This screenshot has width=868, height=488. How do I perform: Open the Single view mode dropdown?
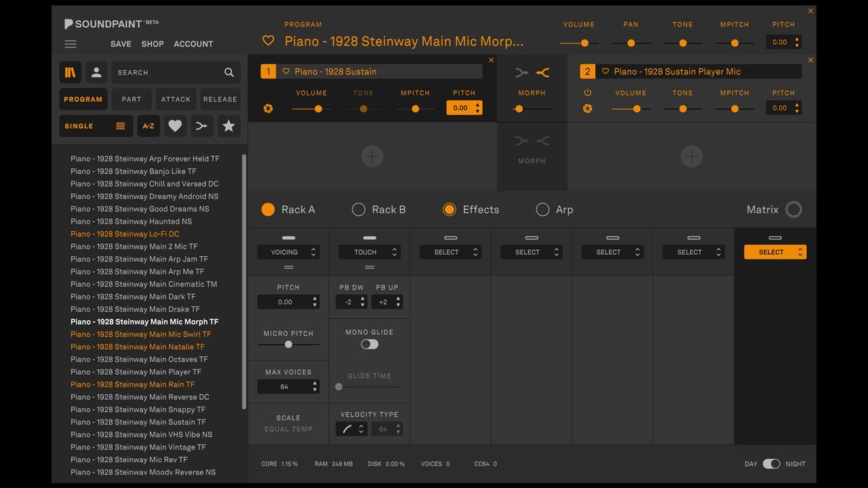coord(96,126)
